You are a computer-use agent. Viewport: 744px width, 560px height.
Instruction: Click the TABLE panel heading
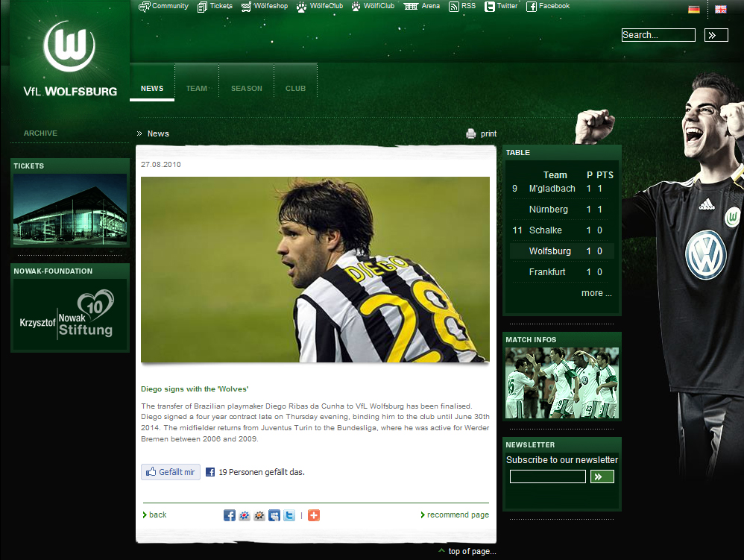[517, 153]
